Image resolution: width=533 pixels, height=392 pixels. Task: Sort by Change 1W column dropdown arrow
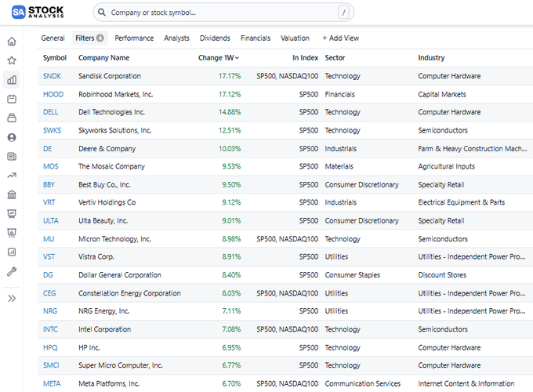pyautogui.click(x=237, y=58)
